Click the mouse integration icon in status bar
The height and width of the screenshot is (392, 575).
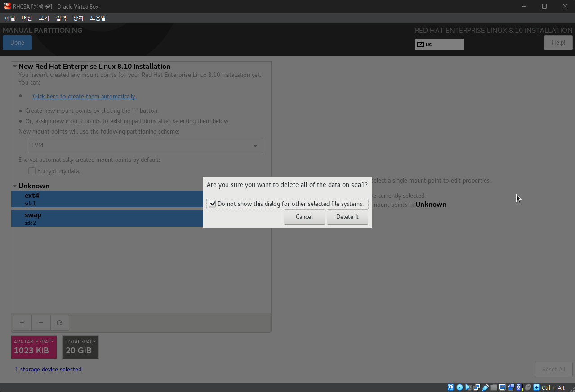528,388
